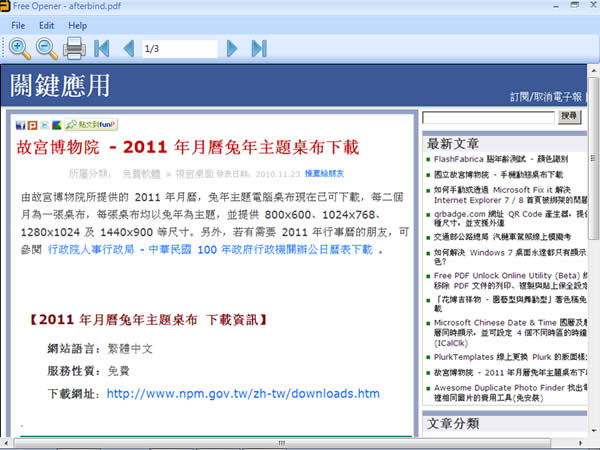Open the FlashFabrica article link
The height and width of the screenshot is (450, 600).
click(501, 159)
